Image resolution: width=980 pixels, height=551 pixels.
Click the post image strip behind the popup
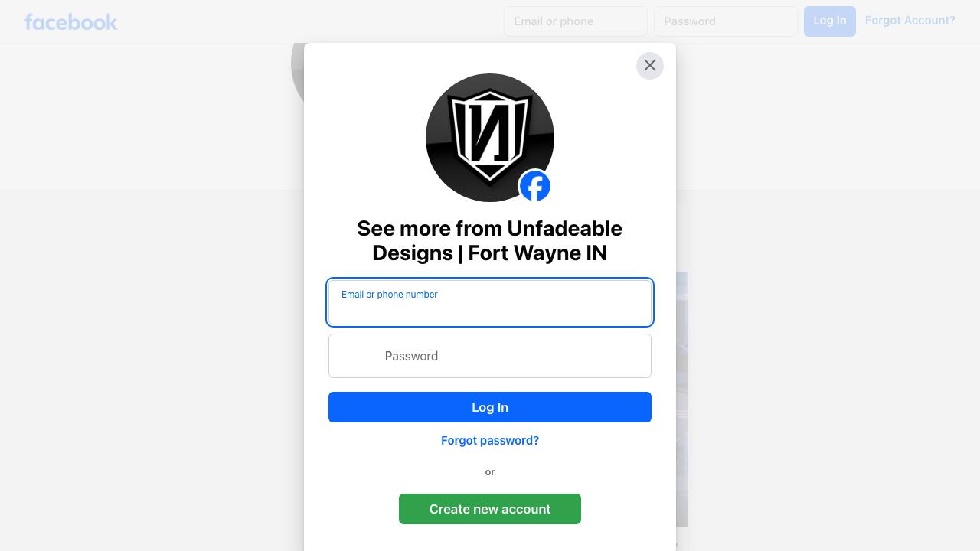(681, 399)
